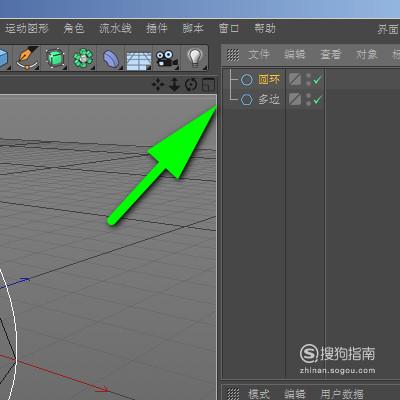Disable 多边 via its green checkmark
This screenshot has height=400, width=400.
[x=317, y=99]
